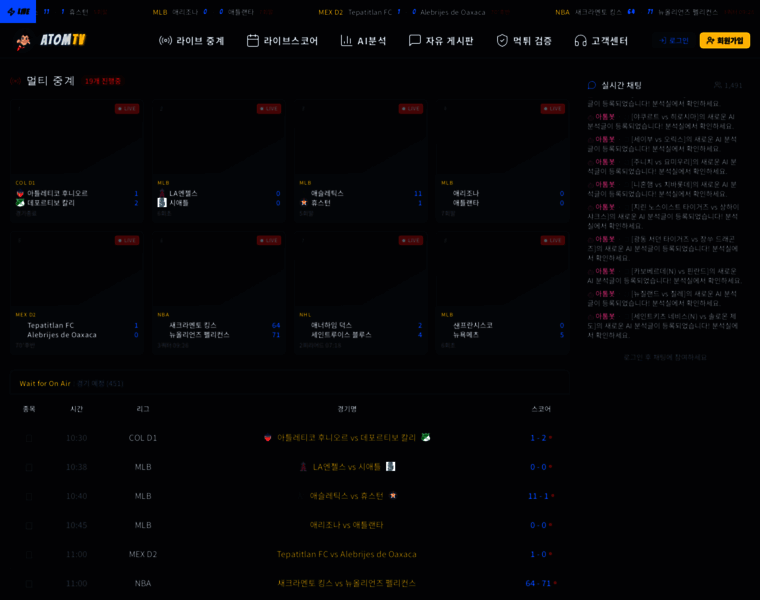Click LIVE badge on 애리조나 card

(553, 109)
